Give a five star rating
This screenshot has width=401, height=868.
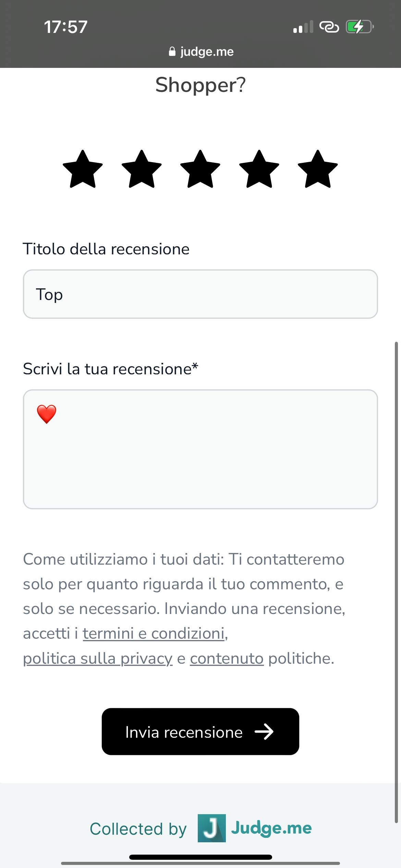pos(318,169)
